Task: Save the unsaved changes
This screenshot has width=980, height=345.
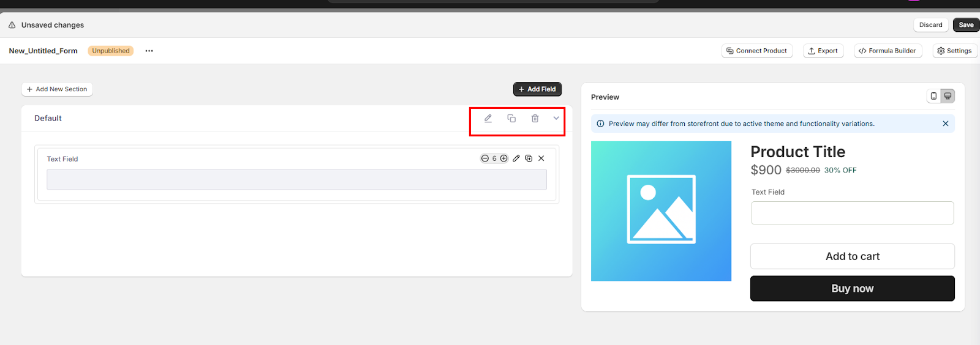Action: 966,25
